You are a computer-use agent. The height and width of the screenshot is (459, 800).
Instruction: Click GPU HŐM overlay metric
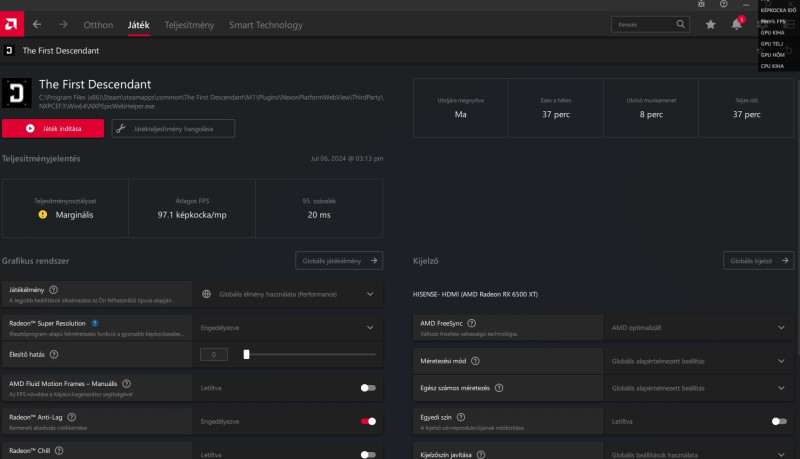(772, 55)
